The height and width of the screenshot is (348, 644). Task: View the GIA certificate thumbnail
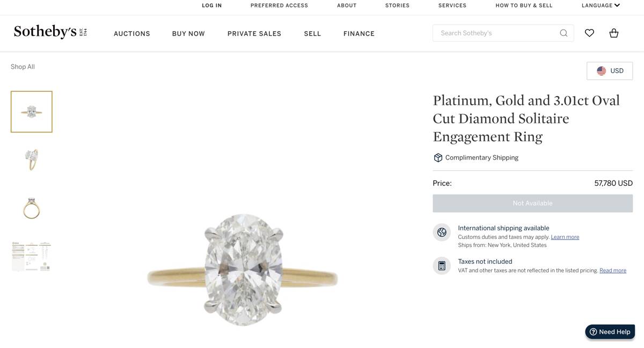[32, 257]
